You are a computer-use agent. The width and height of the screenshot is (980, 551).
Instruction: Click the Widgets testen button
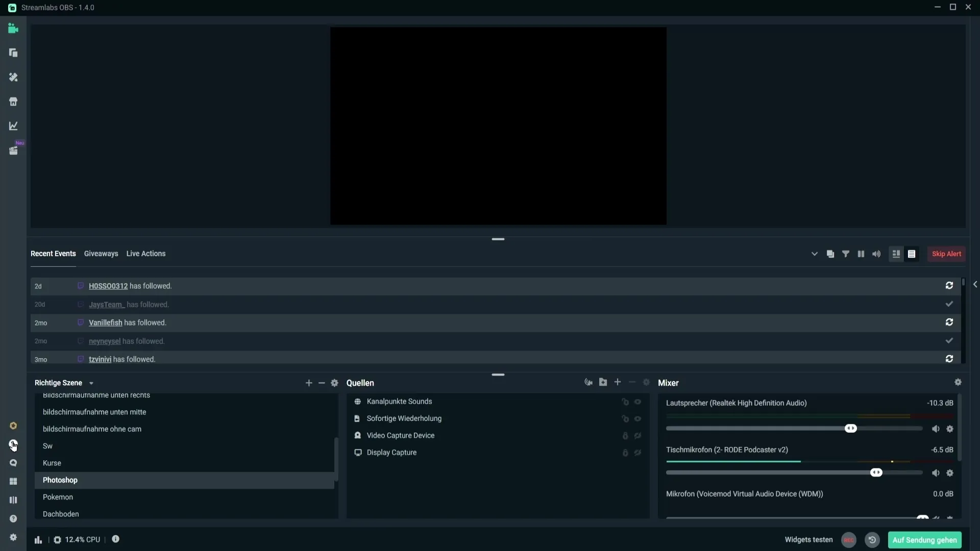pos(808,540)
